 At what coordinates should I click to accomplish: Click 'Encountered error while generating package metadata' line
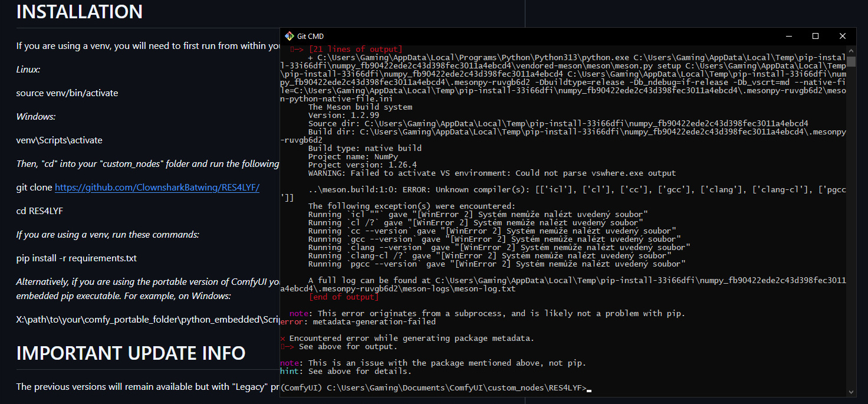(407, 339)
